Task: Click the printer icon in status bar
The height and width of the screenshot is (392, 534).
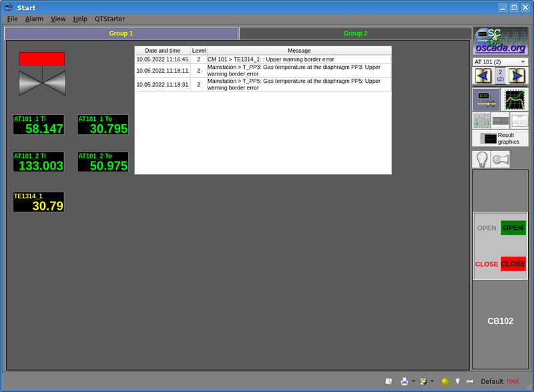Action: coord(405,381)
